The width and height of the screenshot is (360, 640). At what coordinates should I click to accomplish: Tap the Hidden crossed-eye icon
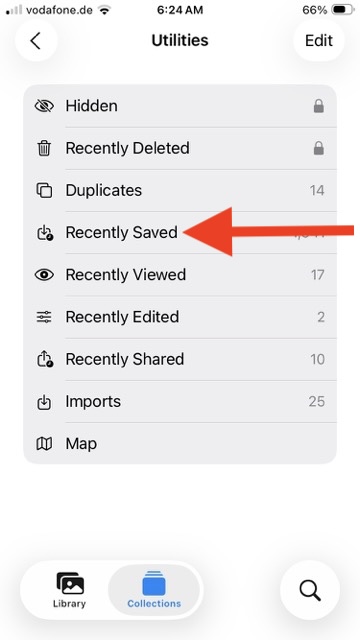tap(44, 106)
